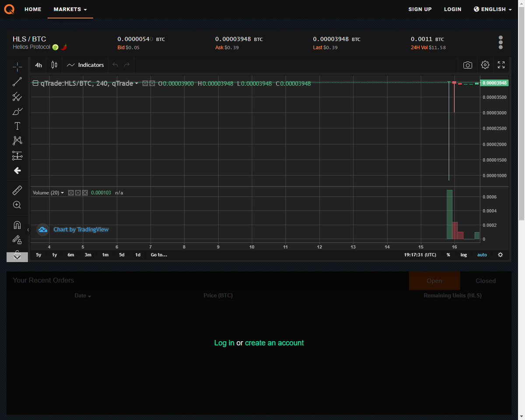Viewport: 525px width, 420px height.
Task: Open bottom-right chart axis settings gear
Action: 500,255
